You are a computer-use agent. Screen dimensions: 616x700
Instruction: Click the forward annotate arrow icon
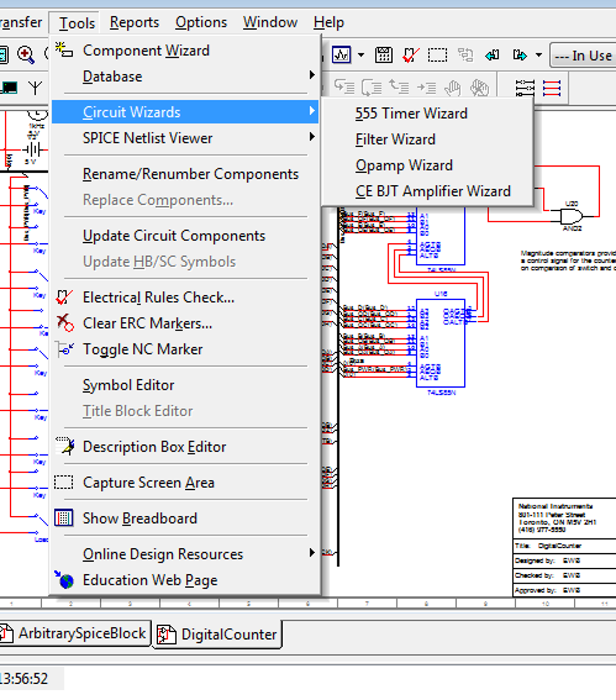click(519, 55)
